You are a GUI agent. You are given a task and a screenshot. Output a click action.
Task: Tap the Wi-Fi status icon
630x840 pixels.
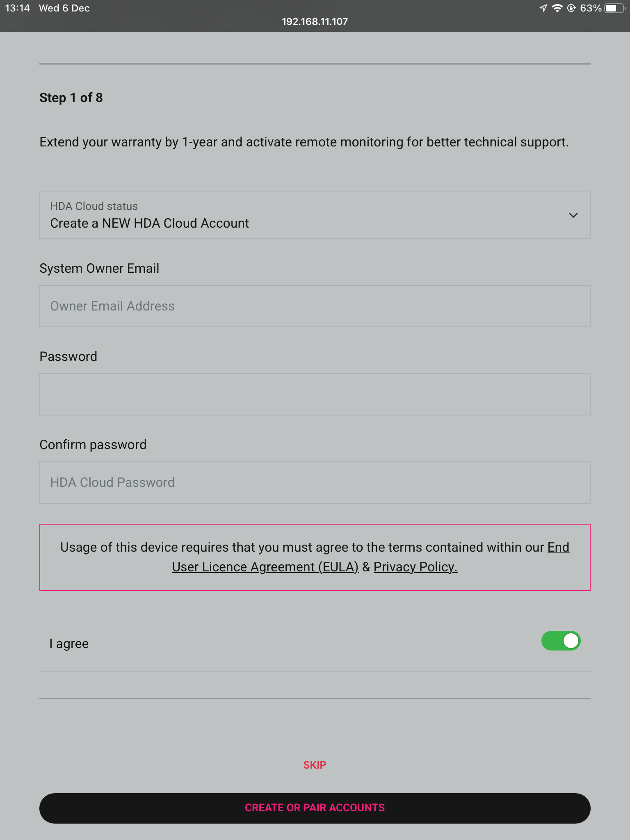point(557,8)
